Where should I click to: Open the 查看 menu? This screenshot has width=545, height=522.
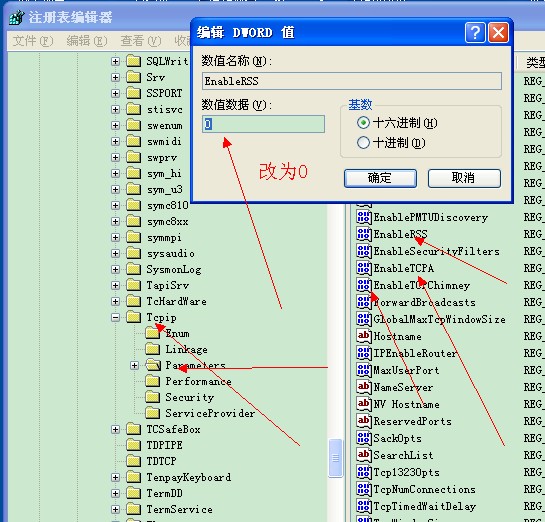point(141,41)
